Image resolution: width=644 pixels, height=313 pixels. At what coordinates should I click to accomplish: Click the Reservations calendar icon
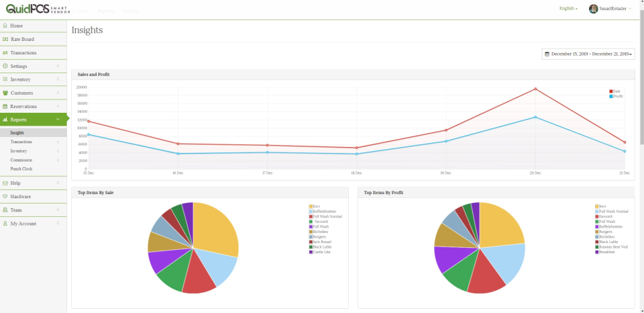coord(5,106)
